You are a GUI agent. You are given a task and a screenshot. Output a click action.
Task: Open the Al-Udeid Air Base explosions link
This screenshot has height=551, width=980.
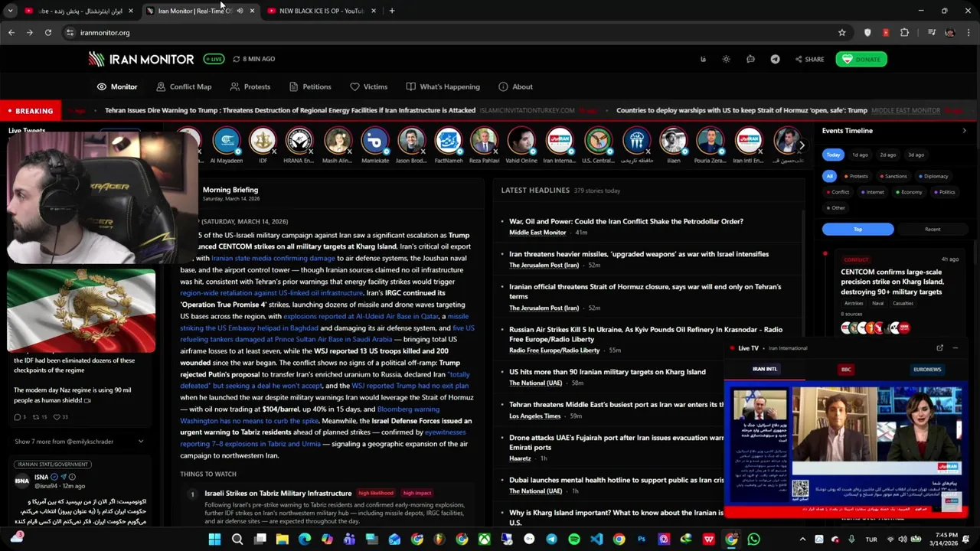point(361,316)
